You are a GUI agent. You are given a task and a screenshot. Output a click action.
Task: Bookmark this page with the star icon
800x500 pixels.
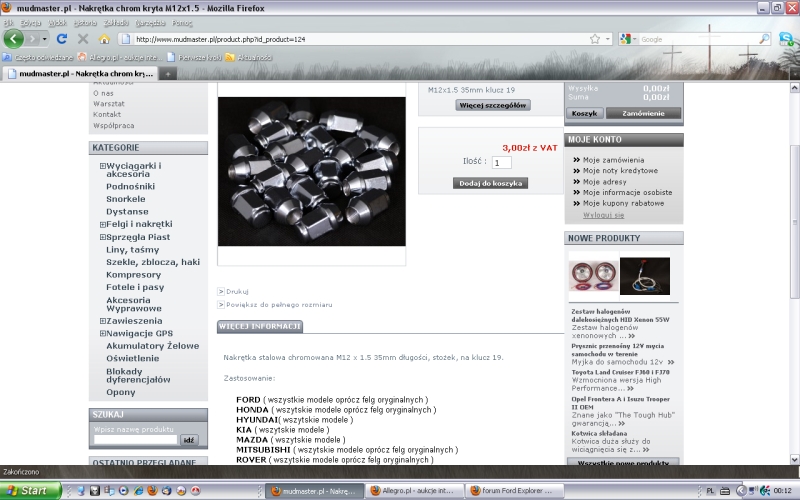pos(594,39)
